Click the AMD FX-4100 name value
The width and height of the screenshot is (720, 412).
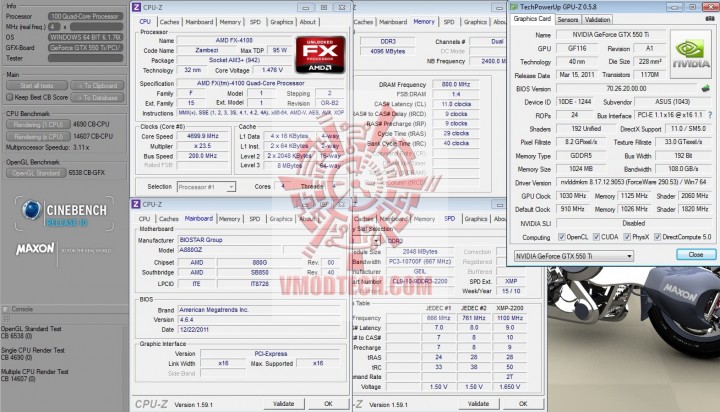click(234, 40)
